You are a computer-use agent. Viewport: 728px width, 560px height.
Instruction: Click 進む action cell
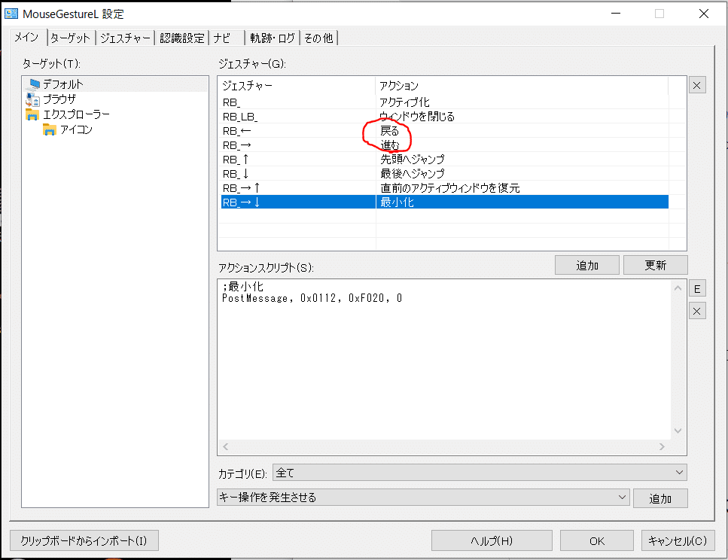[389, 145]
